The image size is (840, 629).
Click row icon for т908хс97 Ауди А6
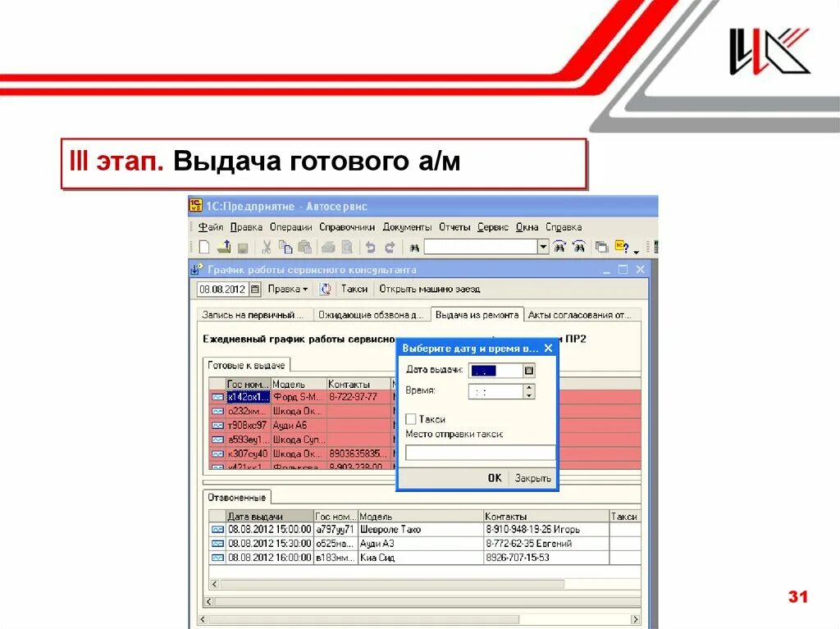(x=217, y=426)
